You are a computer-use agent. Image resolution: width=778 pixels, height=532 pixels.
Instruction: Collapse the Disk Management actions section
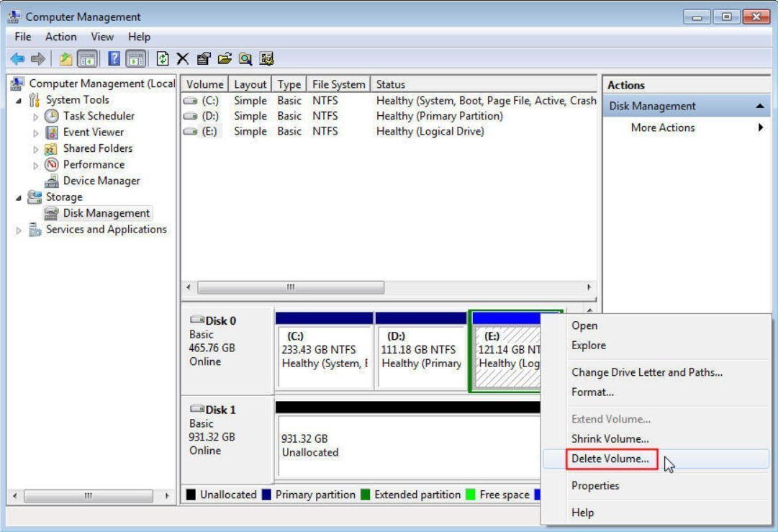759,107
